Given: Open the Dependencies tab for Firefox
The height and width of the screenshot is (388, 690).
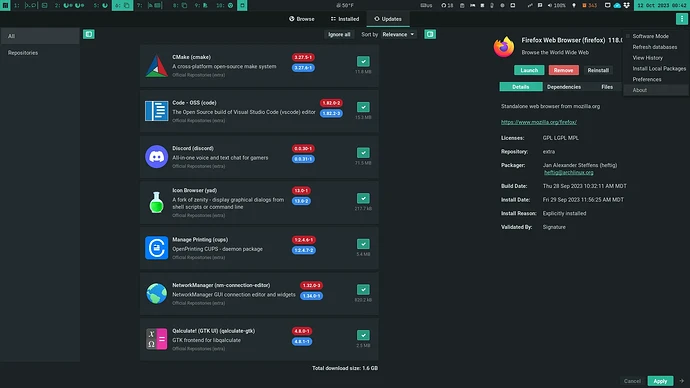Looking at the screenshot, I should tap(564, 87).
